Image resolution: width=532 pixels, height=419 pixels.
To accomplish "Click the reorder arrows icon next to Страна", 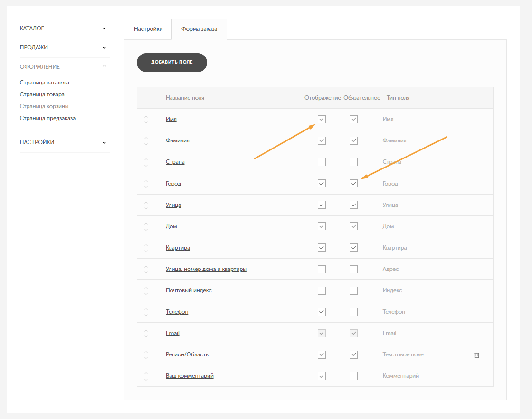I will [x=146, y=162].
